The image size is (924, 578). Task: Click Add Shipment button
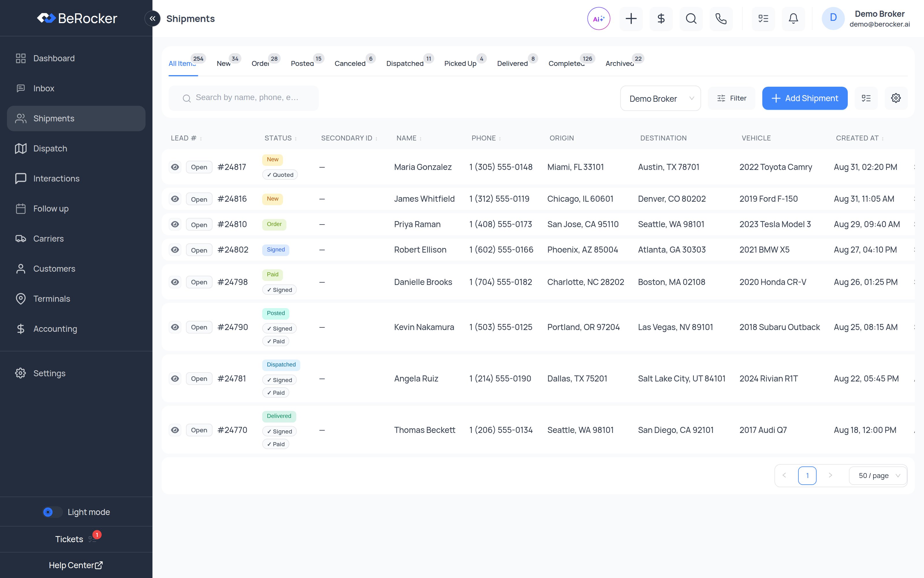point(805,98)
